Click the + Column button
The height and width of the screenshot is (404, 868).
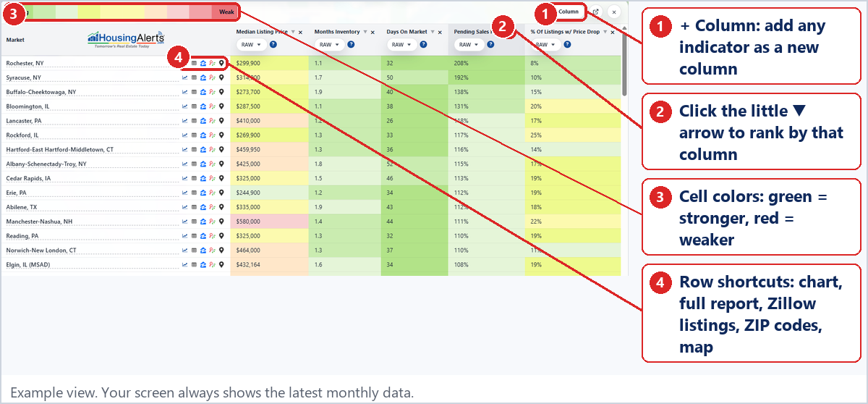pyautogui.click(x=567, y=12)
